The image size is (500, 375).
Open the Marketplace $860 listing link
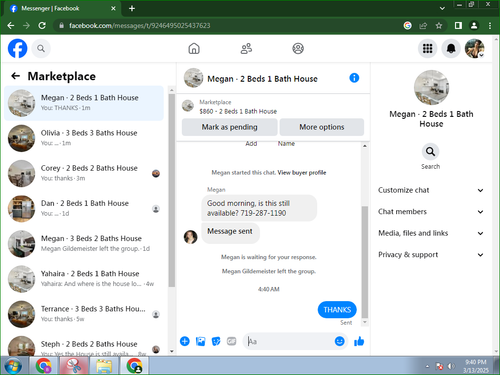(x=238, y=111)
